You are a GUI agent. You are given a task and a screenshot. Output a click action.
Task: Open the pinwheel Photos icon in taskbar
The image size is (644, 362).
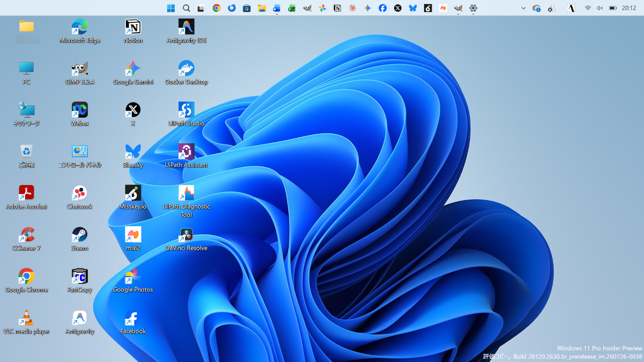[322, 8]
